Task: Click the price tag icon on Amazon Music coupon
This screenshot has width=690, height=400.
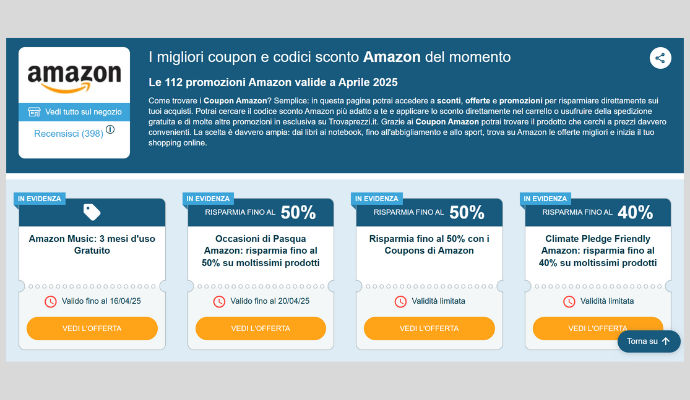Action: pyautogui.click(x=91, y=211)
